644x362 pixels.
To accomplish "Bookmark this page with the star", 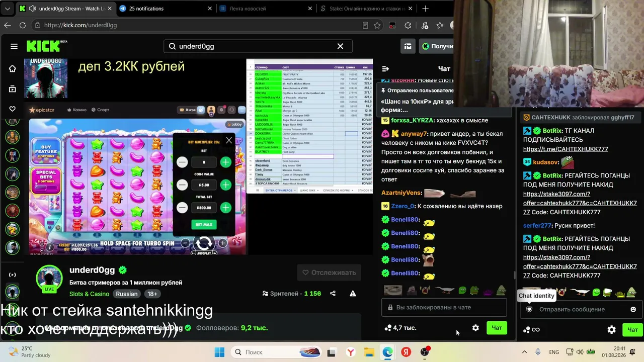I will tap(376, 25).
